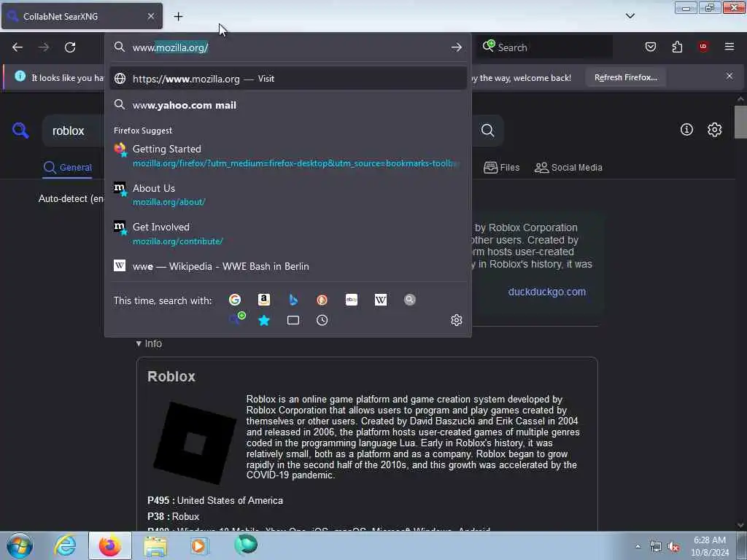Click the Firefox taskbar button
Screen dimensions: 747x560
(110, 545)
